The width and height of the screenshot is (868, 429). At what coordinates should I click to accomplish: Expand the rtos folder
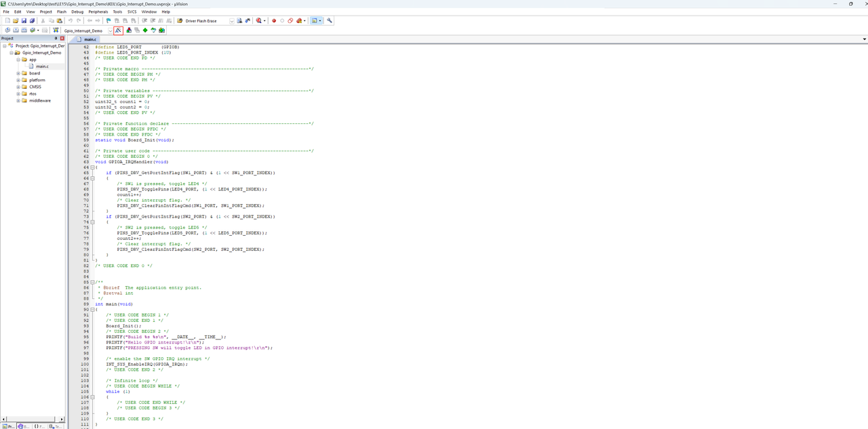coord(18,94)
